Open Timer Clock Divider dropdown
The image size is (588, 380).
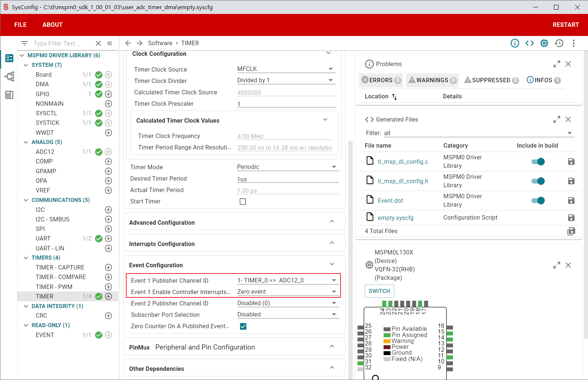point(286,80)
